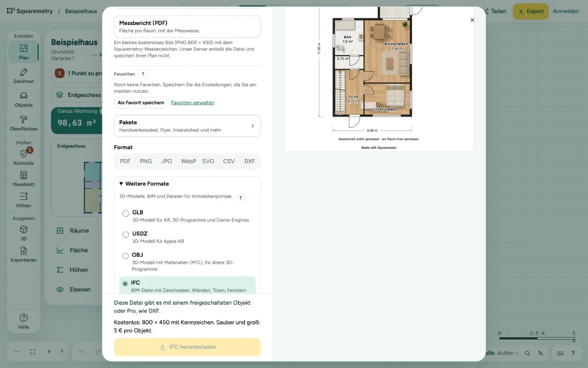Pick the DXF format tab
This screenshot has height=368, width=588.
coord(250,161)
